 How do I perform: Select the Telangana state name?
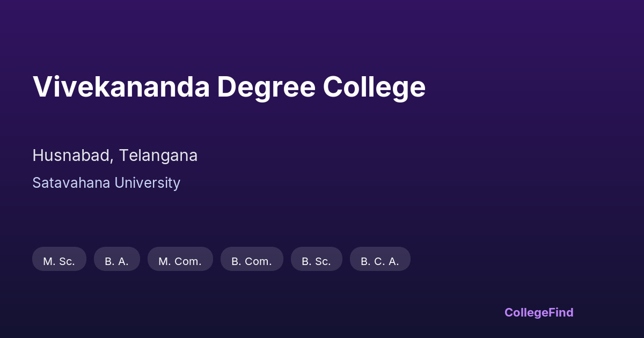coord(158,156)
